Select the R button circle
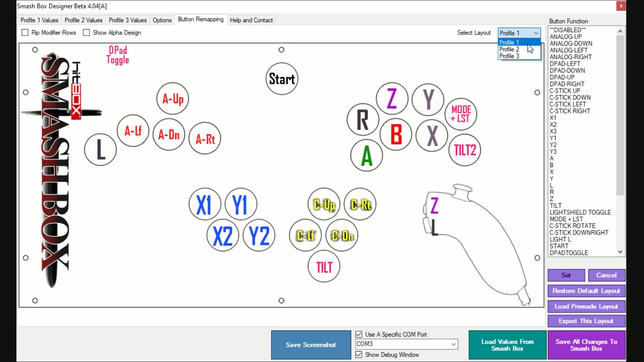The width and height of the screenshot is (644, 362). (363, 119)
